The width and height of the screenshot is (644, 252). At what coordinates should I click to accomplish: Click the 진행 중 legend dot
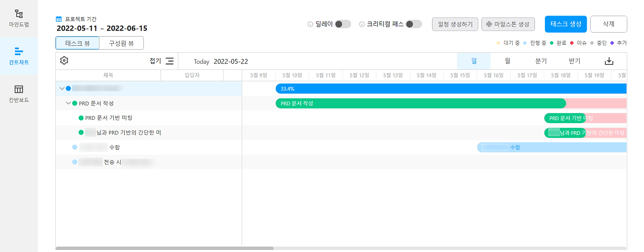[525, 43]
